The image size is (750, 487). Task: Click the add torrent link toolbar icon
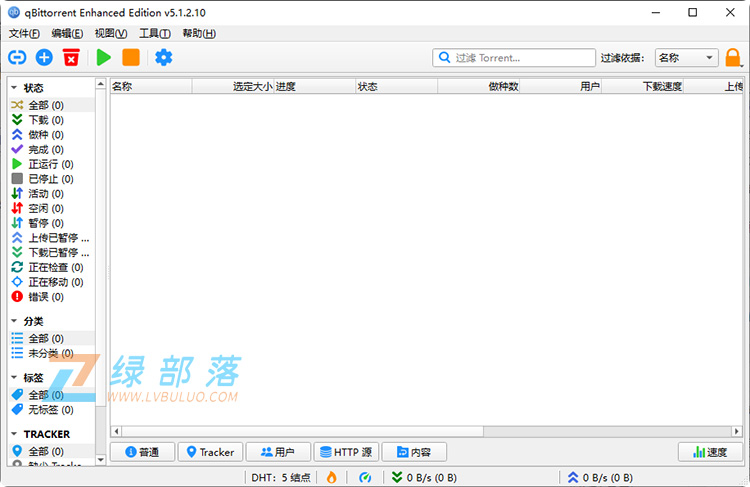tap(17, 57)
